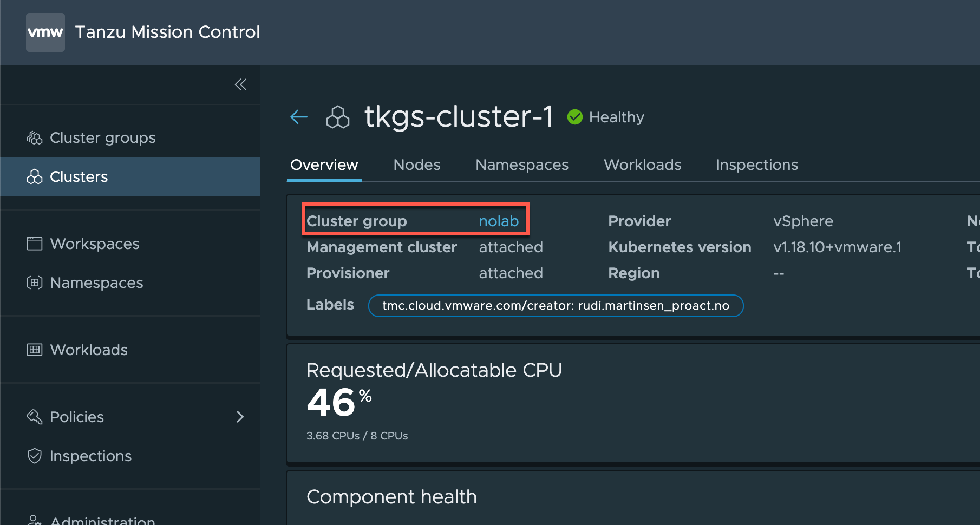Click the Tanzu Mission Control title

167,32
